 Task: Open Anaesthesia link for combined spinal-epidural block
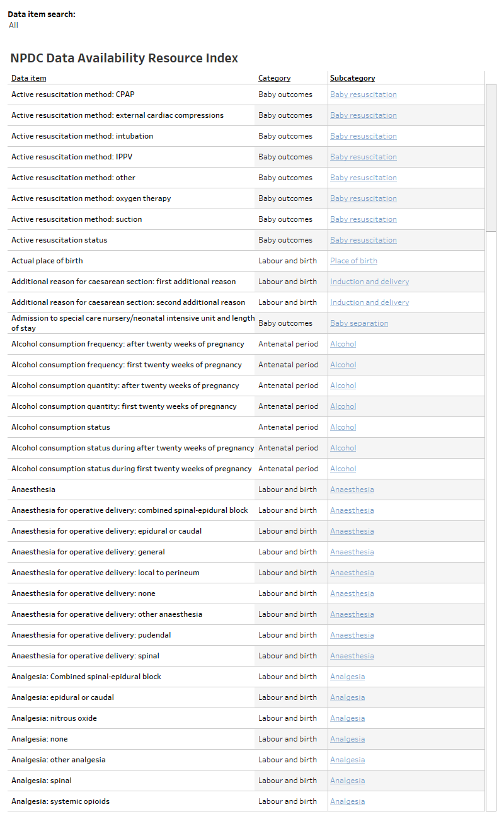352,510
